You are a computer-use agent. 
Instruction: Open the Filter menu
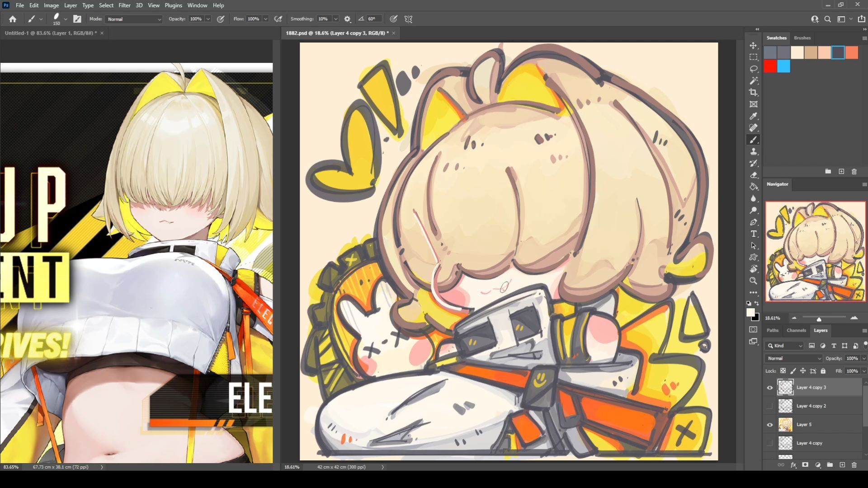point(124,5)
